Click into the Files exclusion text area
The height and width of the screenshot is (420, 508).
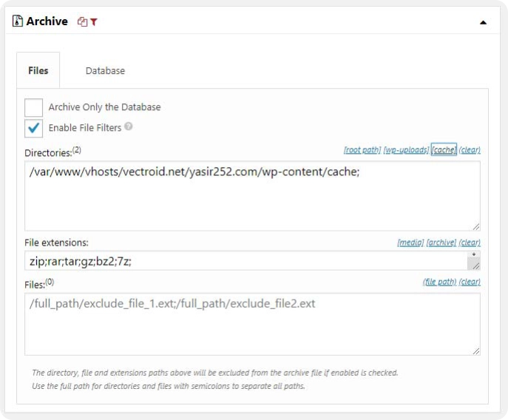point(252,324)
